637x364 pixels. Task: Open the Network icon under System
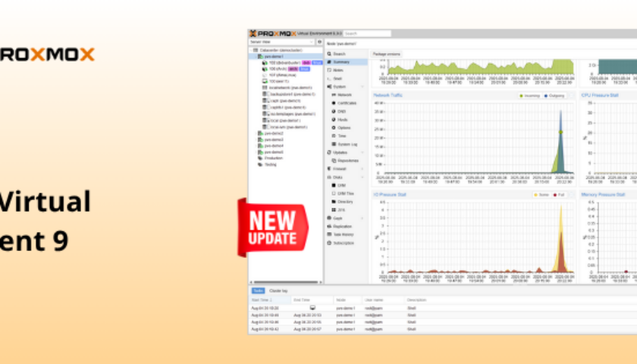click(x=334, y=95)
